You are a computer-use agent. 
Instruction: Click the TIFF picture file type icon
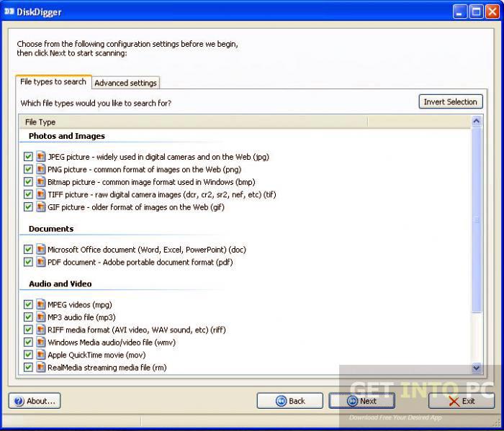(40, 194)
